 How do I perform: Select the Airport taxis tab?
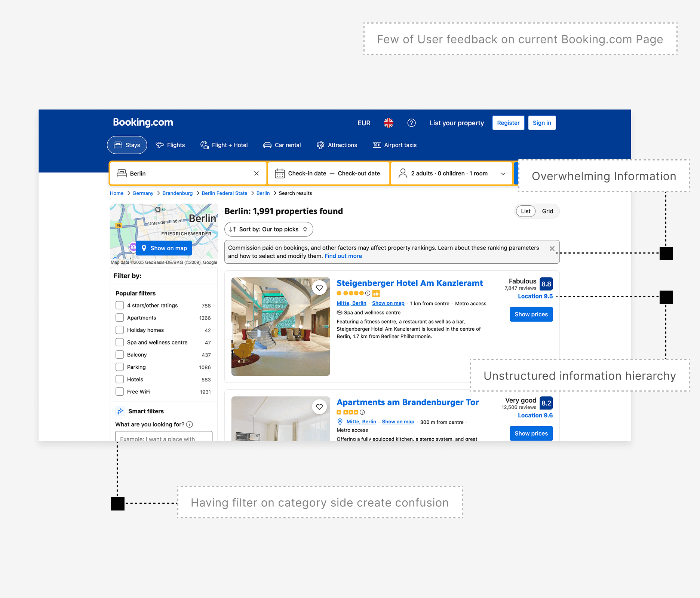pyautogui.click(x=395, y=145)
